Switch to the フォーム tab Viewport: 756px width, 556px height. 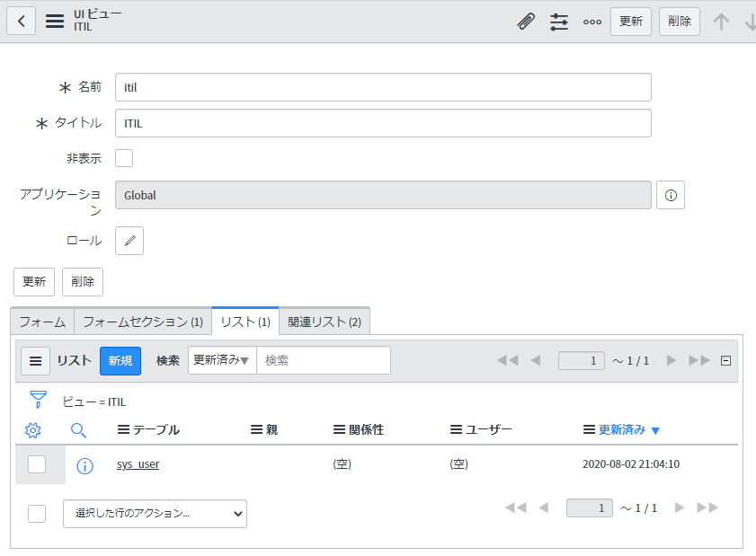click(42, 322)
